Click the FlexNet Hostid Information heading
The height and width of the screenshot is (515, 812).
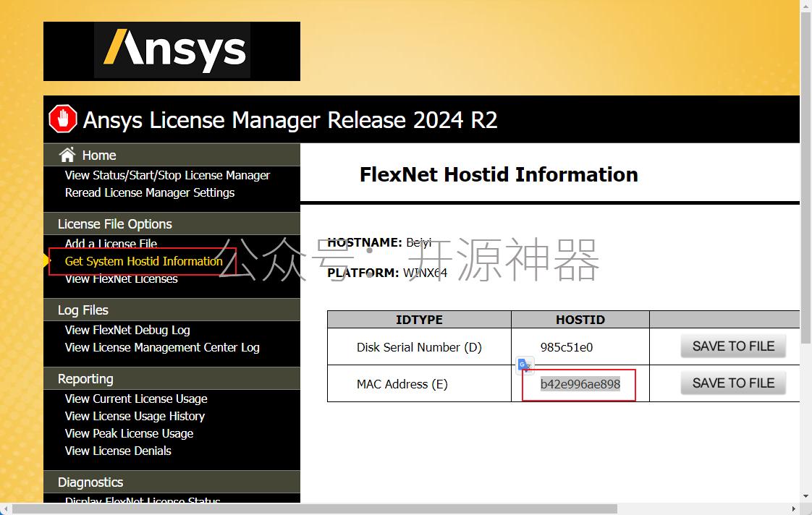(499, 174)
